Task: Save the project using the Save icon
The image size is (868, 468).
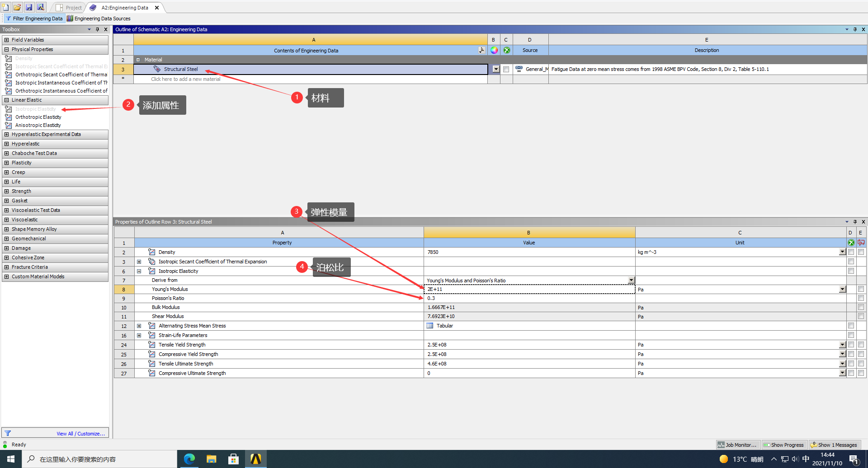Action: (x=29, y=7)
